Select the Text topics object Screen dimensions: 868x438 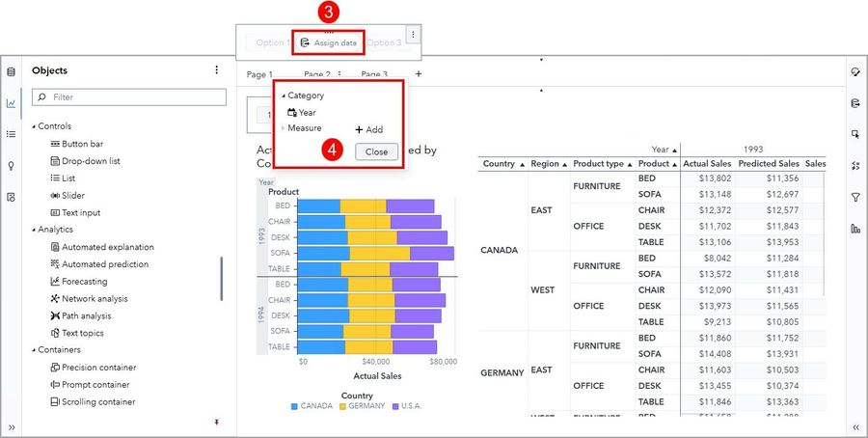(77, 333)
